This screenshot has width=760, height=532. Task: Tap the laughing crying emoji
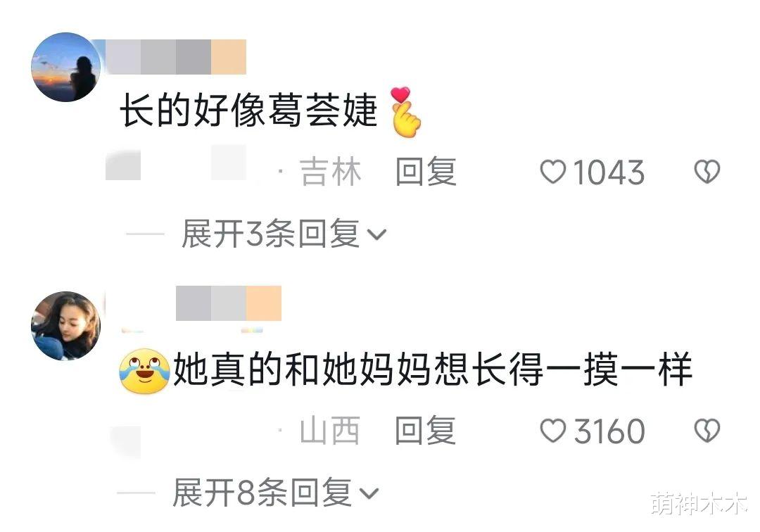click(144, 371)
